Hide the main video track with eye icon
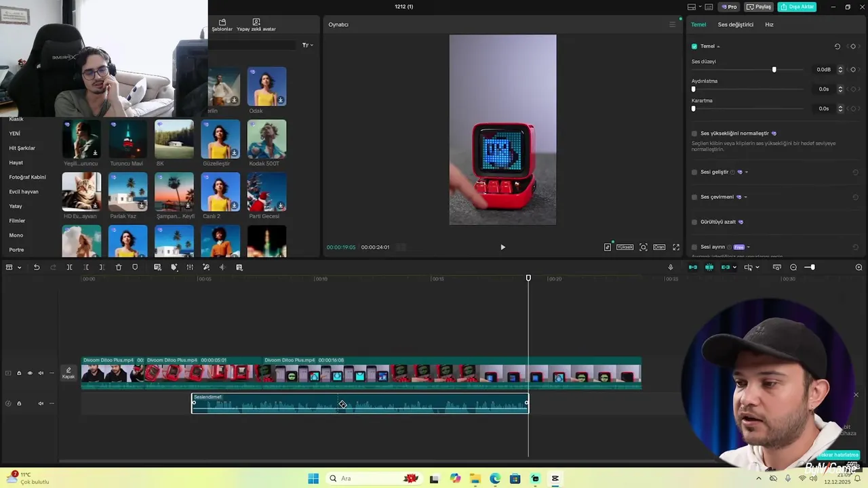Viewport: 868px width, 488px height. pyautogui.click(x=30, y=373)
